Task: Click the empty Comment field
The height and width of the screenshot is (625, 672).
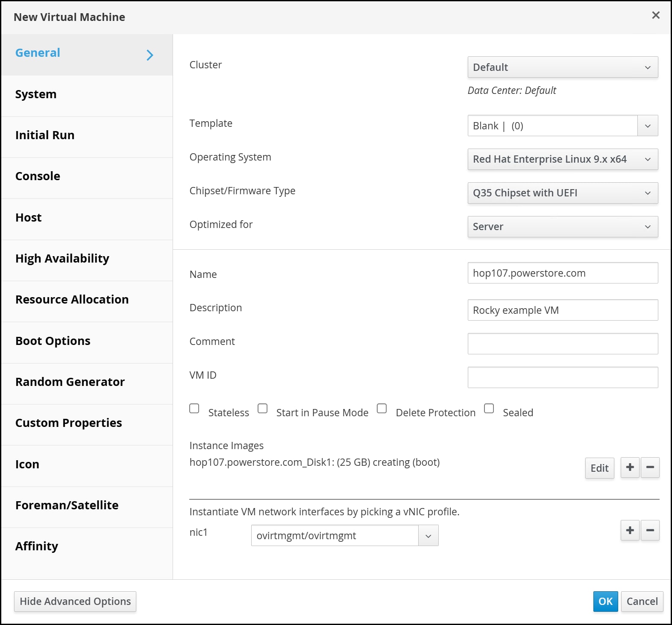Action: tap(563, 344)
